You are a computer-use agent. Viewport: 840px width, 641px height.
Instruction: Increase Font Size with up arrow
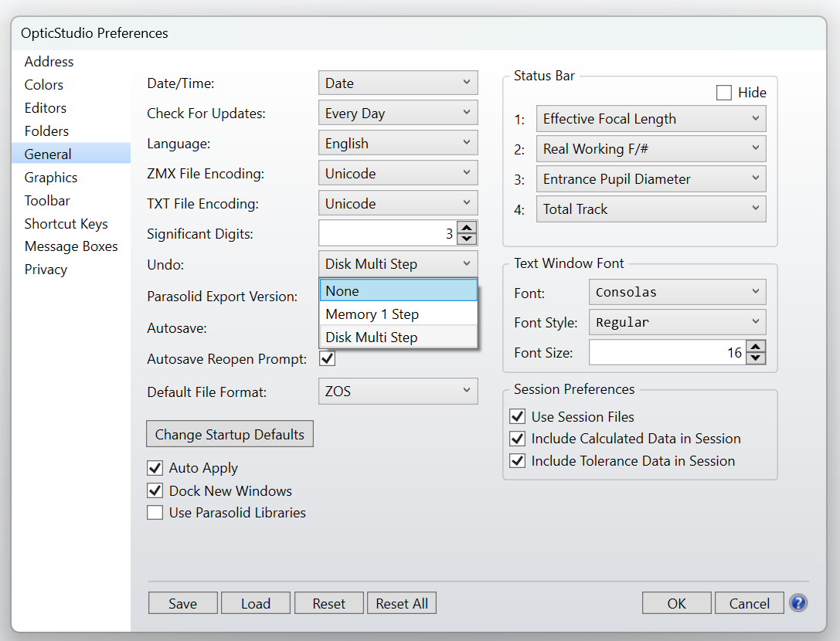coord(755,347)
